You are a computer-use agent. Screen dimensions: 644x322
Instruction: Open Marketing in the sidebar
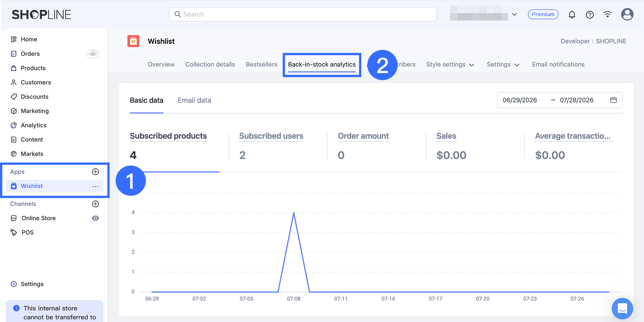tap(35, 111)
